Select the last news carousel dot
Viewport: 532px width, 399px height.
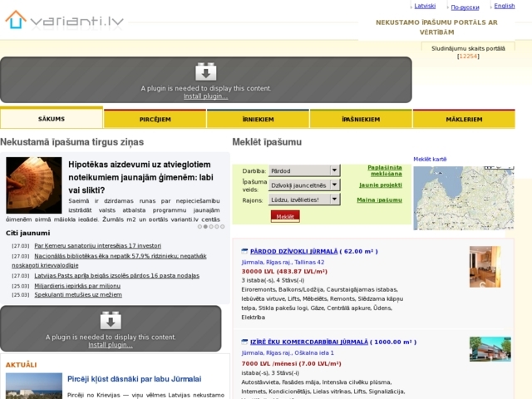click(223, 226)
